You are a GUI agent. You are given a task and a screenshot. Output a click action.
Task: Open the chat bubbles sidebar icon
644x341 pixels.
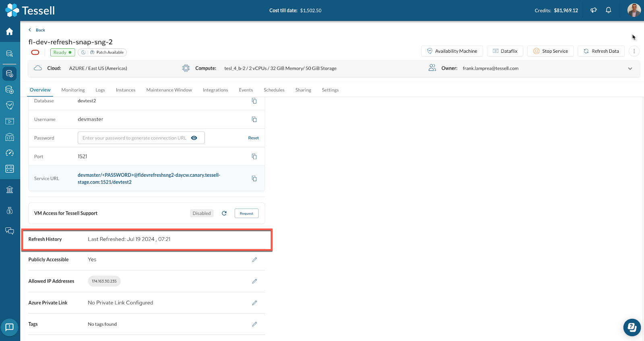point(10,231)
